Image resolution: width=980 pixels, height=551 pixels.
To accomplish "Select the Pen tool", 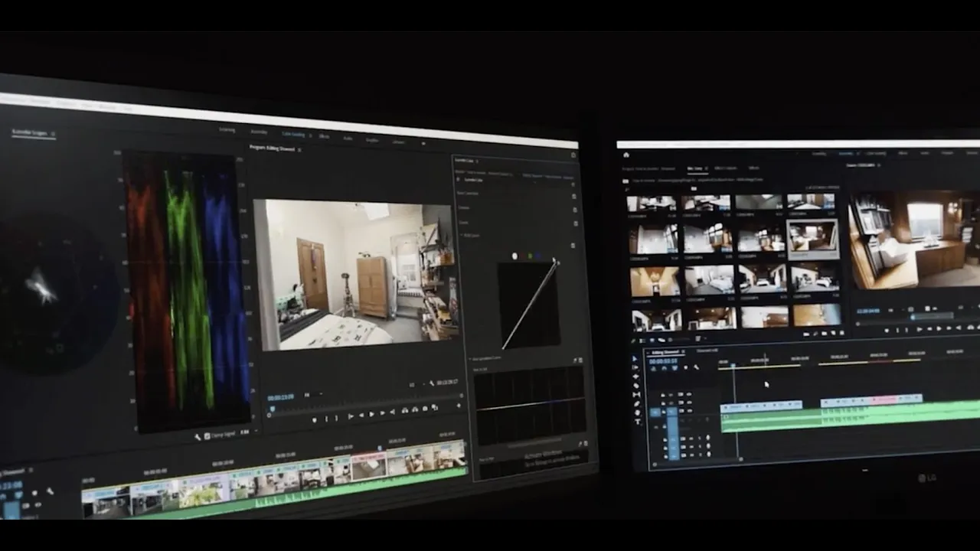I will click(x=637, y=404).
